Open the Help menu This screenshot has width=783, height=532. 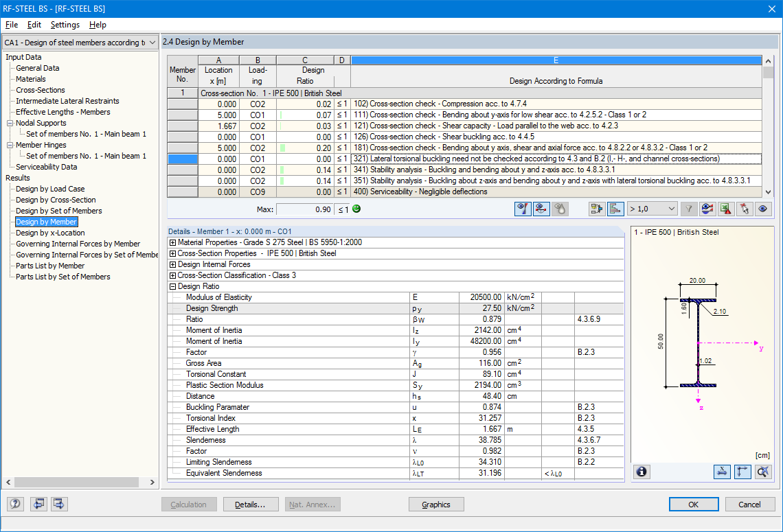pyautogui.click(x=98, y=25)
